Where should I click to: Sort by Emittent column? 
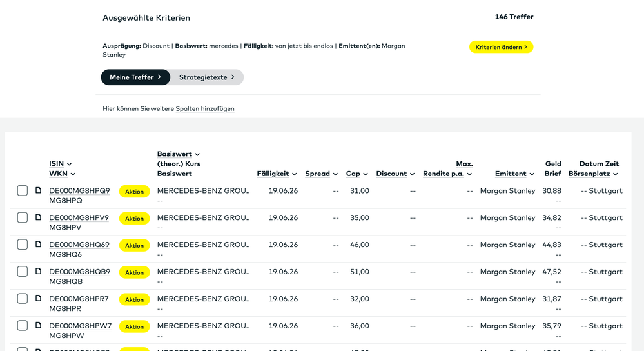[514, 174]
